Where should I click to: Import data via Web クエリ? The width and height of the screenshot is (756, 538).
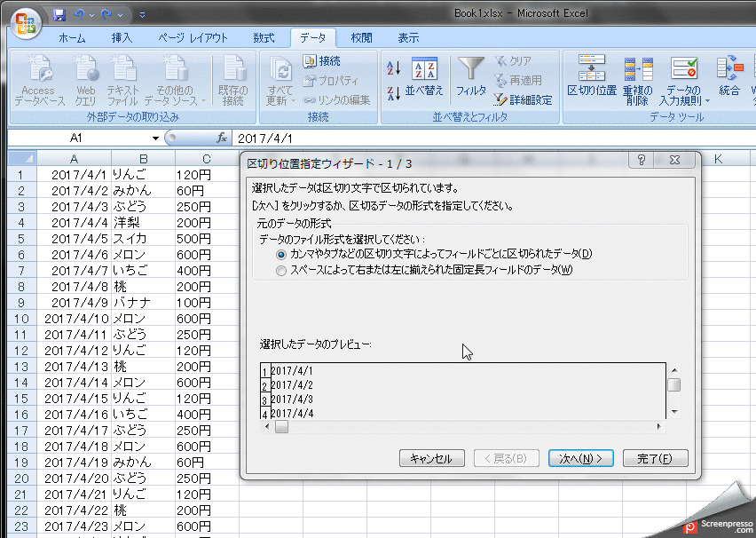click(x=86, y=80)
